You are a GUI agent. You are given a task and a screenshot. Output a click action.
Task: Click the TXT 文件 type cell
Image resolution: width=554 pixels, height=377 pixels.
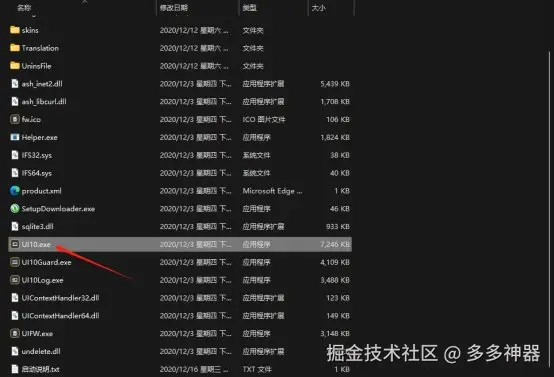(x=257, y=369)
